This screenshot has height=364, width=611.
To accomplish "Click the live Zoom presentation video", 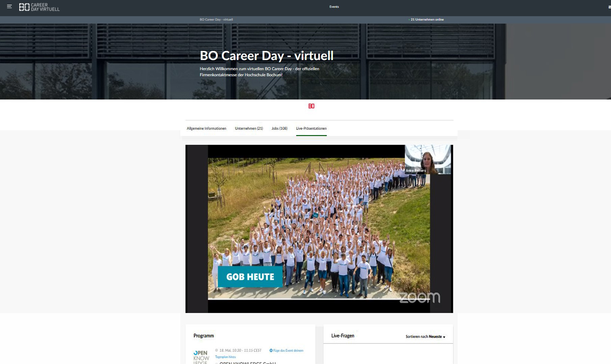I will 319,229.
